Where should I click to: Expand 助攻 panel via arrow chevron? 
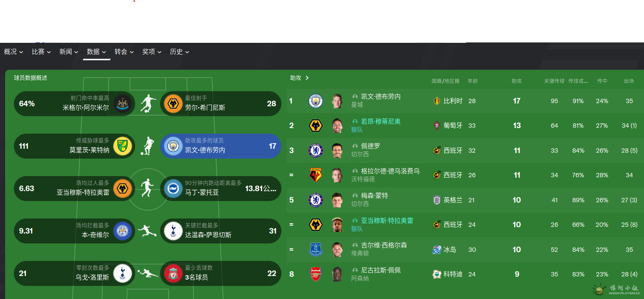[x=307, y=78]
